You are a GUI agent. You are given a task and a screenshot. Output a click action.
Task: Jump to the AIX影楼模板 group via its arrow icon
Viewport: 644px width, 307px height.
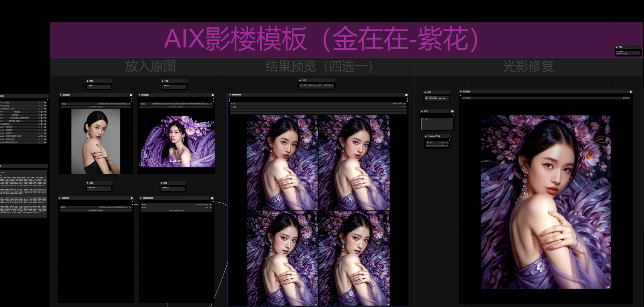tap(45, 118)
